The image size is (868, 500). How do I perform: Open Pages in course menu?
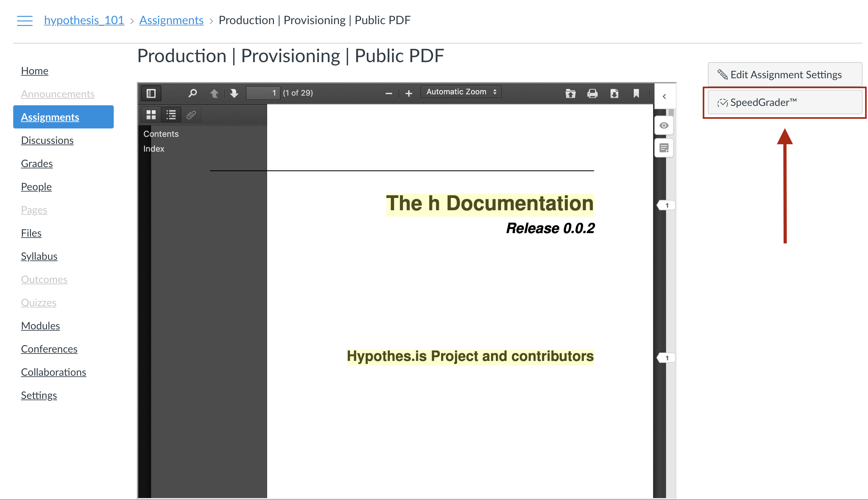point(34,210)
